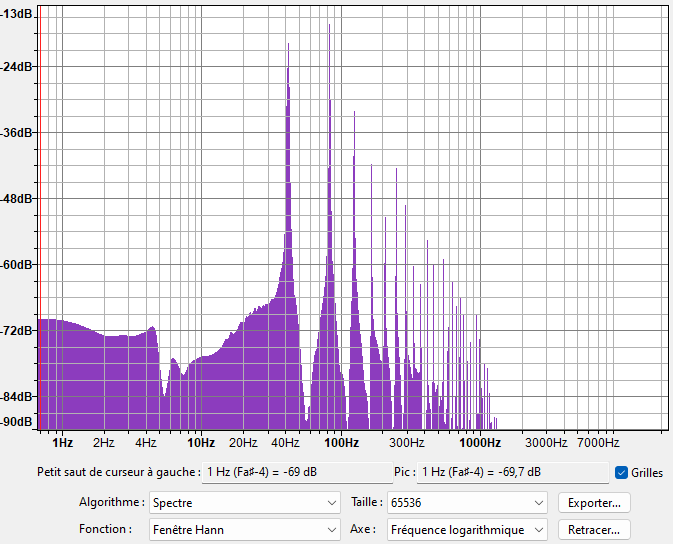This screenshot has width=673, height=544.
Task: Click the -60dB level label
Action: tap(16, 264)
